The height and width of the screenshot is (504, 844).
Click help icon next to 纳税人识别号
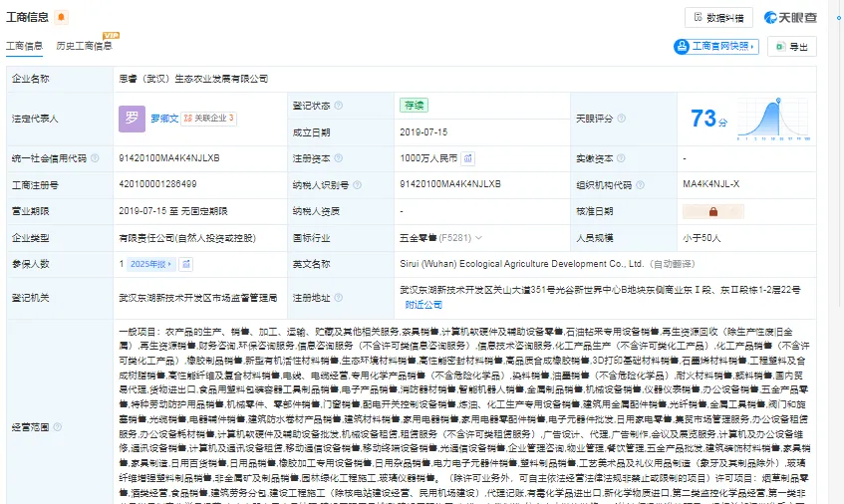point(357,185)
